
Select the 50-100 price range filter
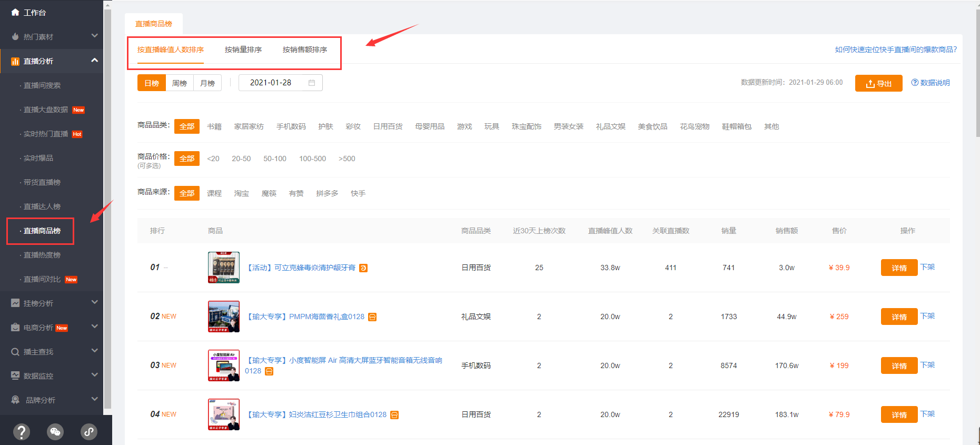(x=274, y=159)
